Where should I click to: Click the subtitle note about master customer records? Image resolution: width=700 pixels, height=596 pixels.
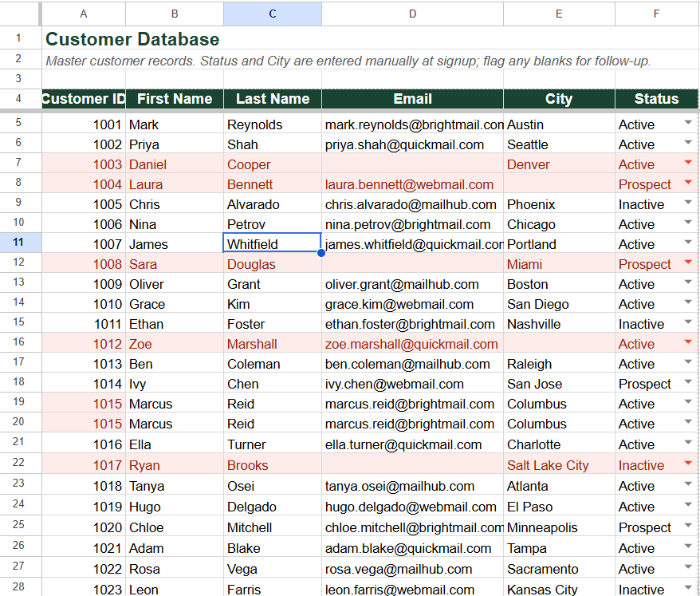348,61
